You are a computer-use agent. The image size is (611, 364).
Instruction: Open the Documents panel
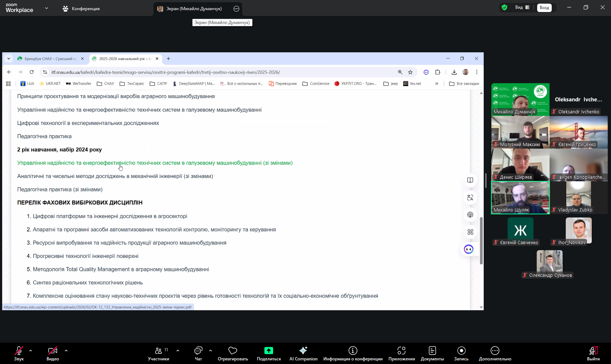pos(432,353)
